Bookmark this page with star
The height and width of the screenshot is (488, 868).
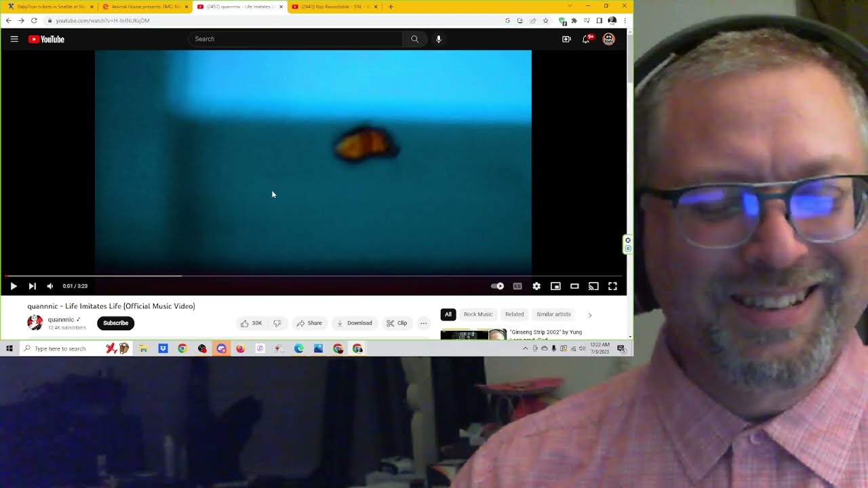coord(545,21)
